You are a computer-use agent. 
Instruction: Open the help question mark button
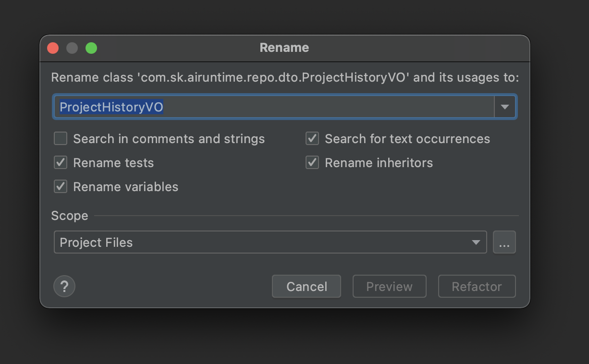pos(64,287)
